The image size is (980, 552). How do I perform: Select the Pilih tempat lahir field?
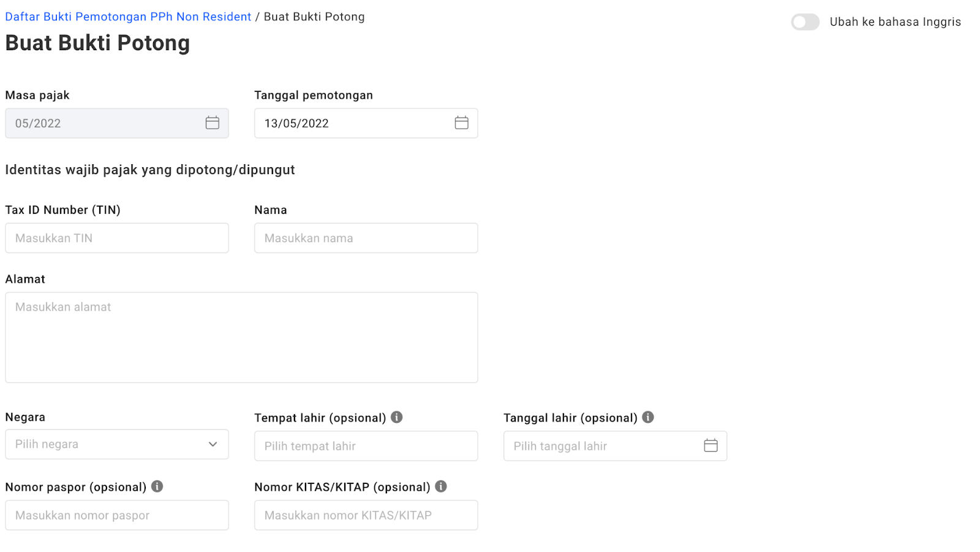[366, 446]
